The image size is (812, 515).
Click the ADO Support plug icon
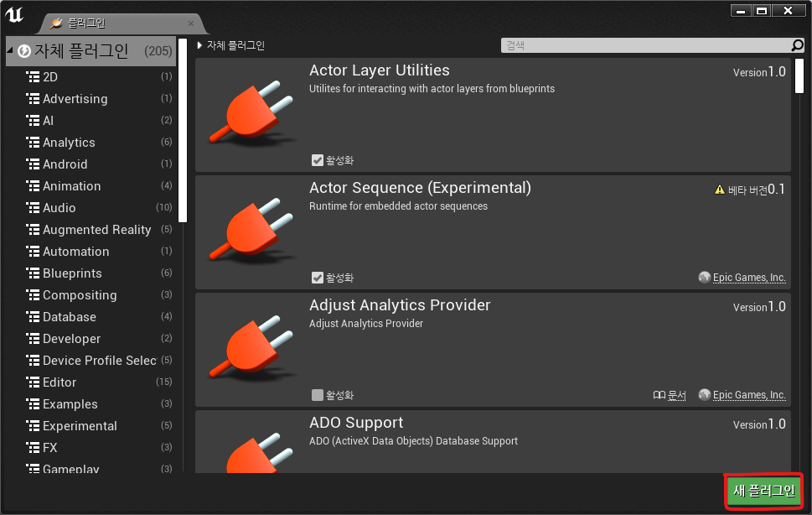click(x=259, y=453)
